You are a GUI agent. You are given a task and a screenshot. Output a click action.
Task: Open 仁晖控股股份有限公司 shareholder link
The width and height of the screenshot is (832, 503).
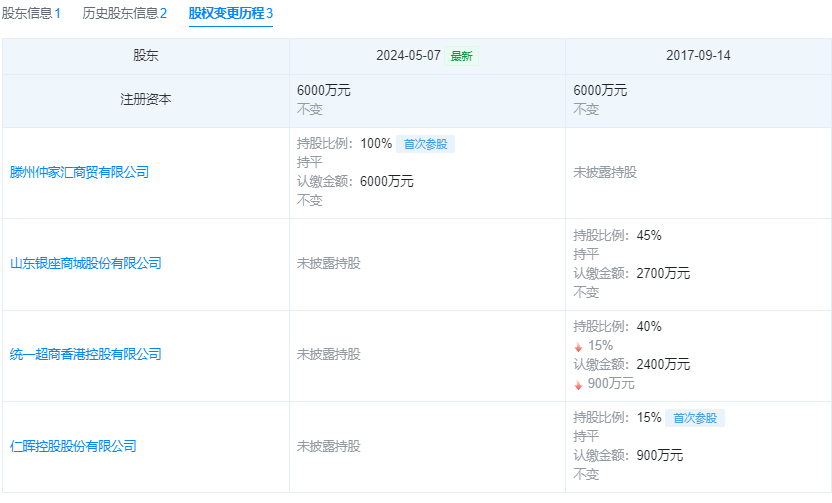pyautogui.click(x=73, y=446)
